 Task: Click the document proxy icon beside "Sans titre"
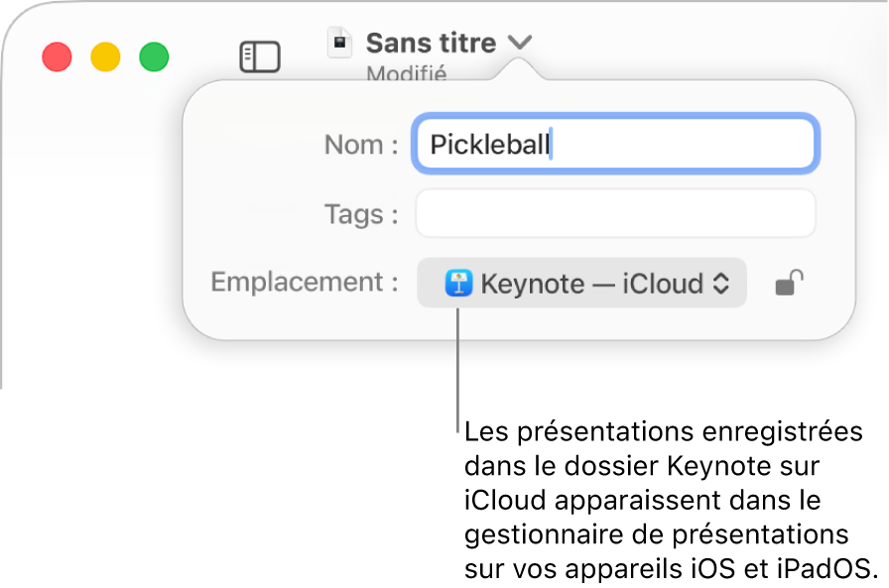tap(340, 42)
